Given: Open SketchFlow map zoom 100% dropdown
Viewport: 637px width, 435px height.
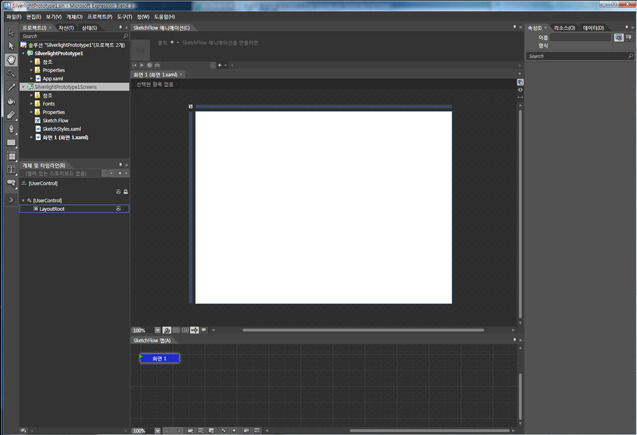Looking at the screenshot, I should (157, 431).
